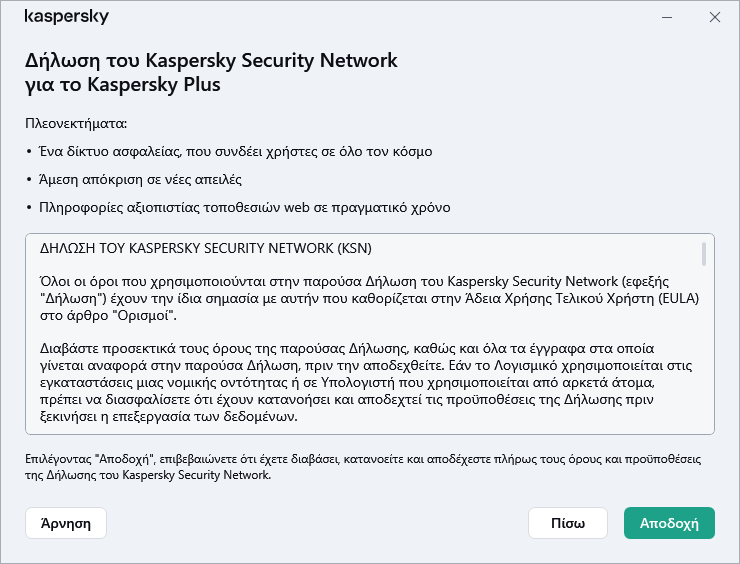The height and width of the screenshot is (564, 740).
Task: Click the "για το Kaspersky Plus" heading line
Action: pyautogui.click(x=122, y=85)
